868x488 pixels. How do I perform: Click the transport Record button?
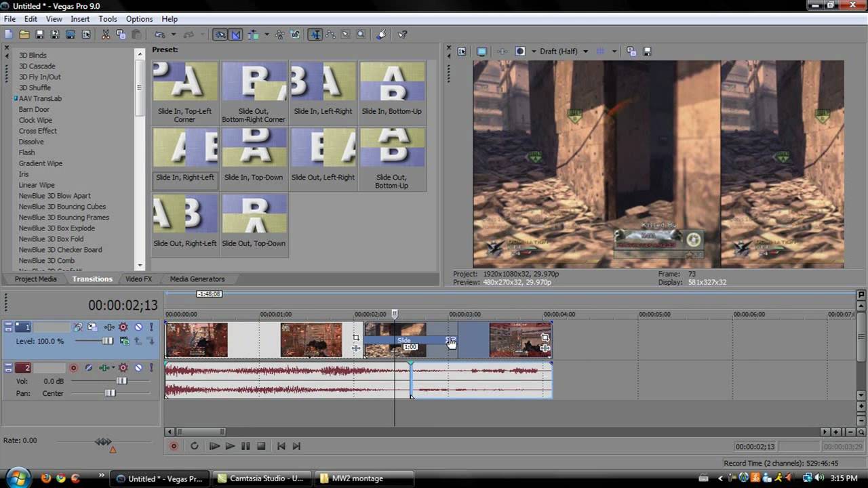pyautogui.click(x=174, y=446)
